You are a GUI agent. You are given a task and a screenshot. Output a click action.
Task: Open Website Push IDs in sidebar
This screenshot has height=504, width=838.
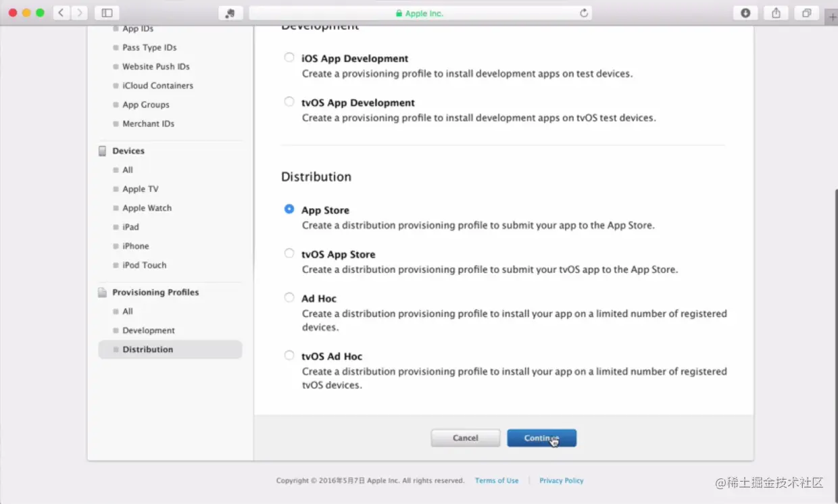pos(156,66)
